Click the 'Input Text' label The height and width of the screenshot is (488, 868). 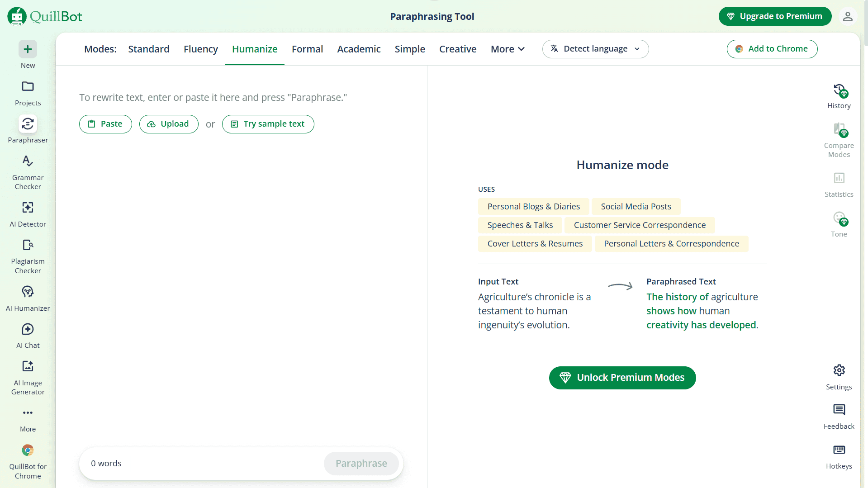coord(498,282)
